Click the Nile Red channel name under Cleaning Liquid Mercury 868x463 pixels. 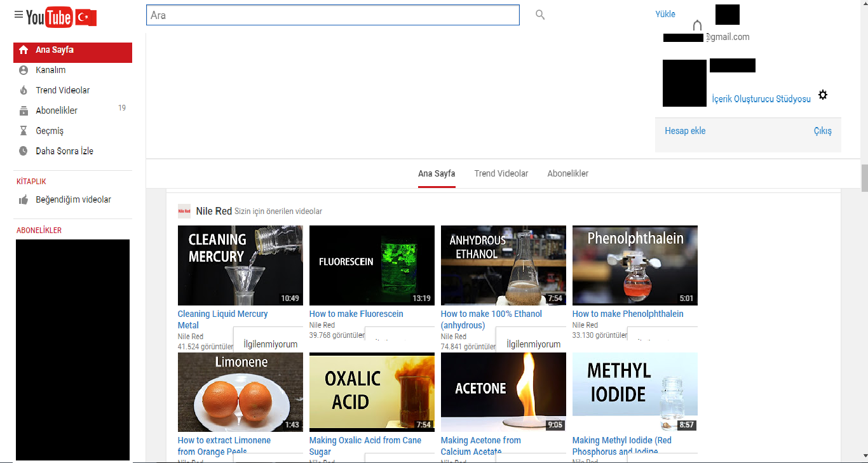coord(191,337)
